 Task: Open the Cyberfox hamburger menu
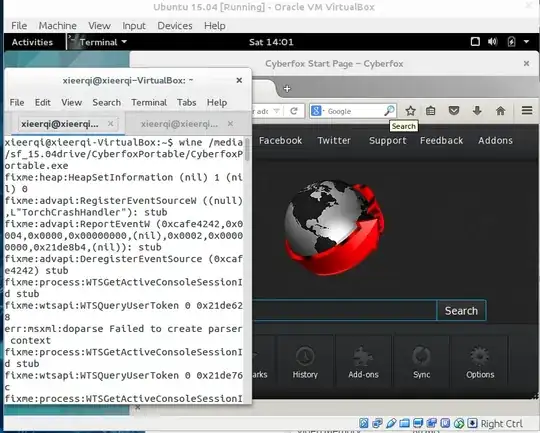point(527,111)
